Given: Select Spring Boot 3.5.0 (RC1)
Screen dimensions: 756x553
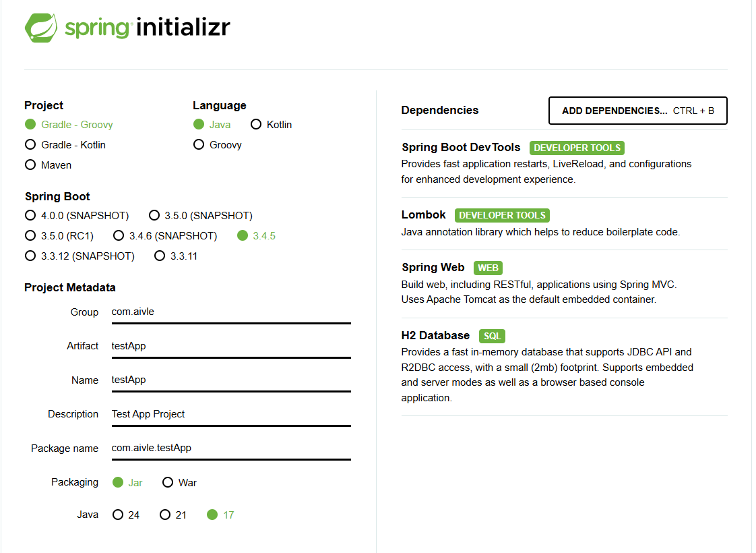Looking at the screenshot, I should [x=59, y=235].
